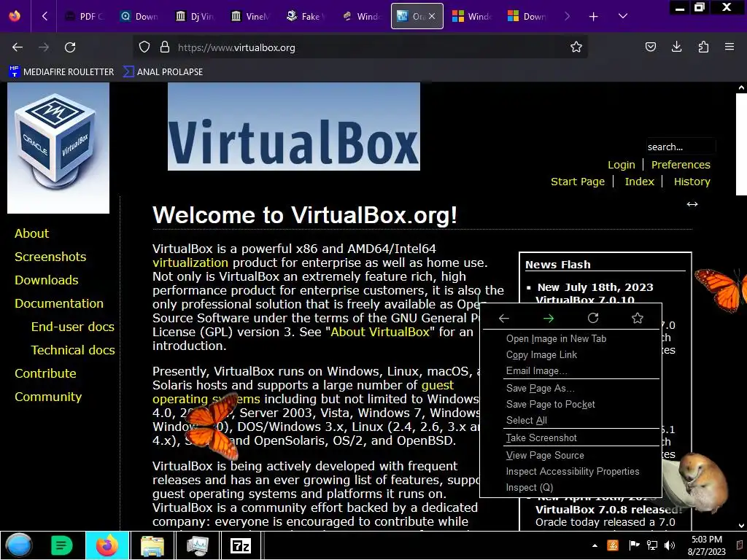Image resolution: width=747 pixels, height=560 pixels.
Task: Click the green forward arrow in context menu
Action: point(549,318)
